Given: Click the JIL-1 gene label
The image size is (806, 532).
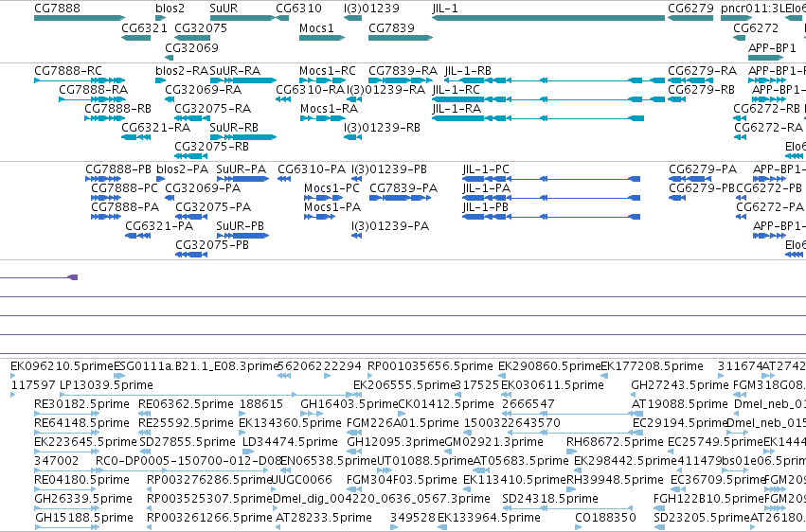Looking at the screenshot, I should click(445, 9).
